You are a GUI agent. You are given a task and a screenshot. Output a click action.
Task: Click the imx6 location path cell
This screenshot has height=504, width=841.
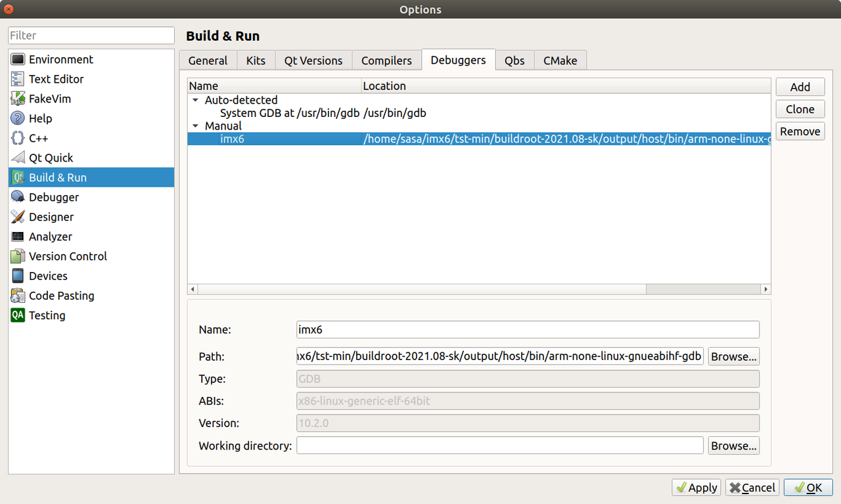tap(566, 139)
